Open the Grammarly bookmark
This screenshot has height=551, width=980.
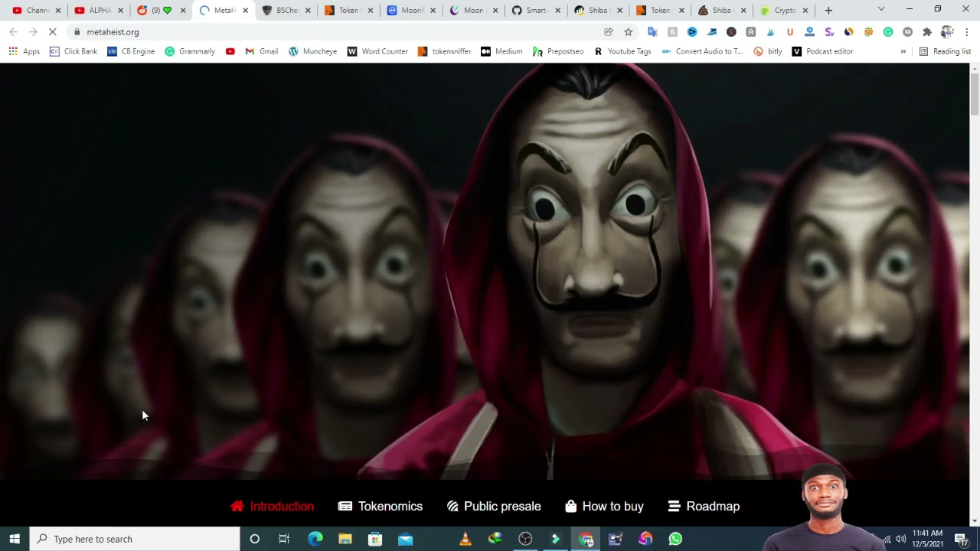(x=190, y=51)
